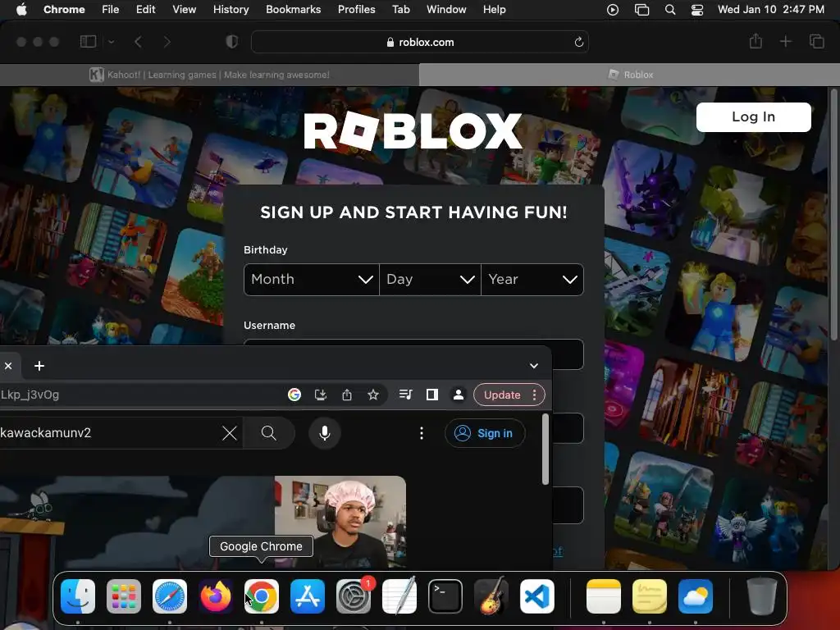
Task: Open App Store from the dock
Action: point(308,596)
